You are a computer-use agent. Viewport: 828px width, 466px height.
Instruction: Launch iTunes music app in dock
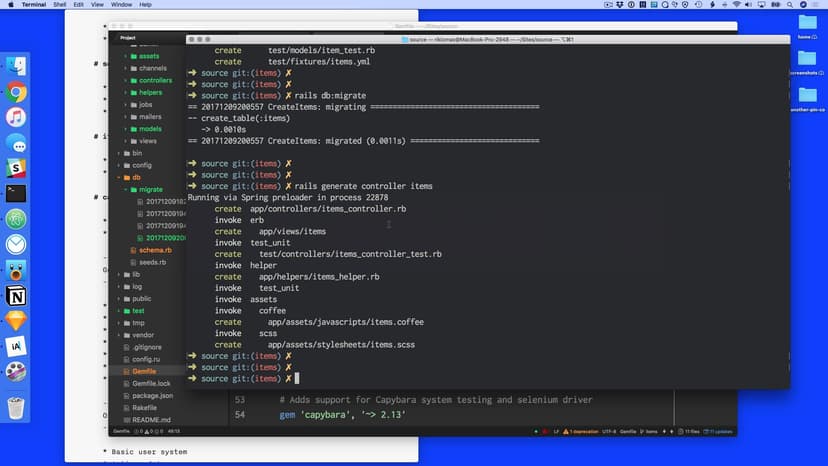(x=16, y=117)
